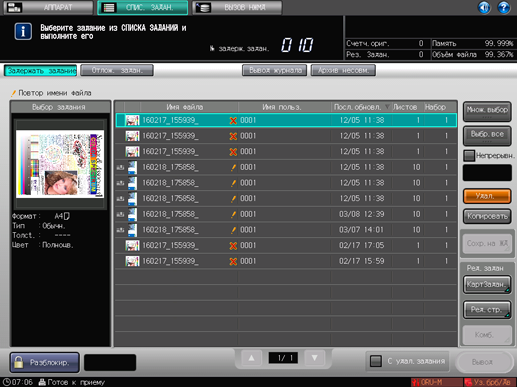Screen dimensions: 517x387
Task: Click small print icon left of 03/07 job
Action: pyautogui.click(x=120, y=230)
